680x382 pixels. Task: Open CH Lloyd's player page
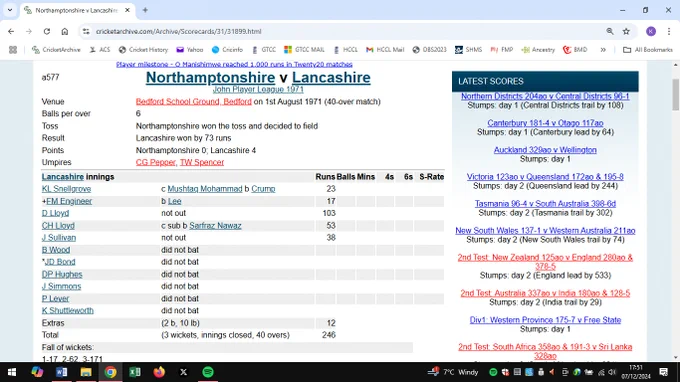point(58,225)
